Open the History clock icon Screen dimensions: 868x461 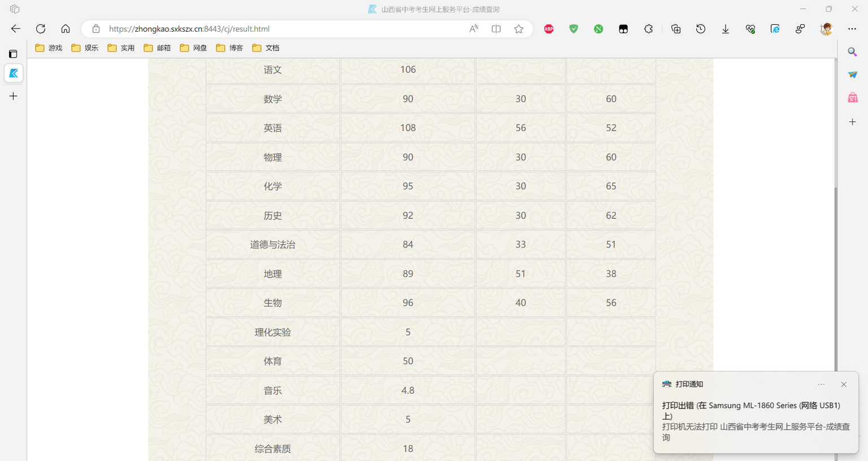[701, 29]
